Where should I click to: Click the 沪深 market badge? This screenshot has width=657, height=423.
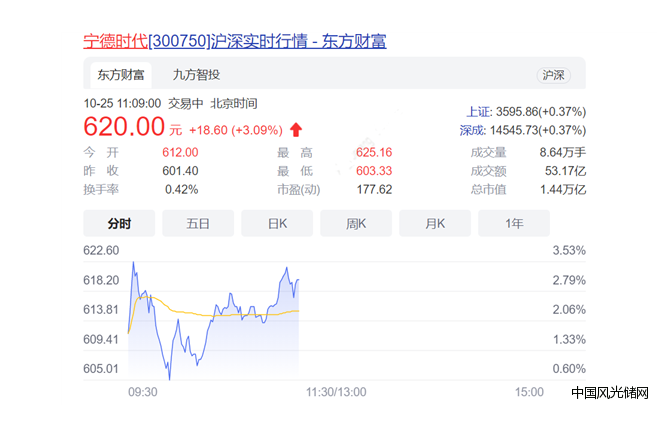[554, 75]
